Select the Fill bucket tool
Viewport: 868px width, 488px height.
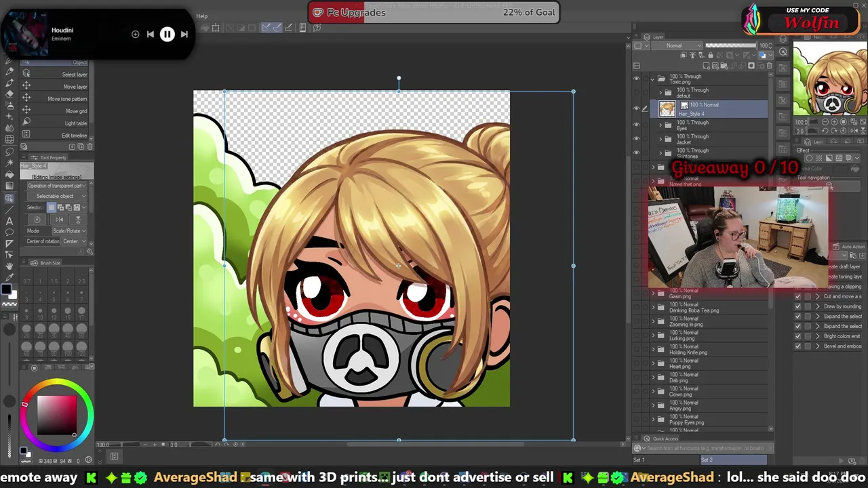tap(9, 174)
